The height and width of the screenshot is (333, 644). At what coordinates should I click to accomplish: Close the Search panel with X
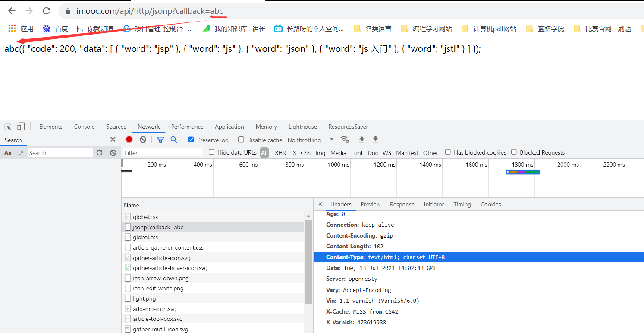click(x=113, y=140)
